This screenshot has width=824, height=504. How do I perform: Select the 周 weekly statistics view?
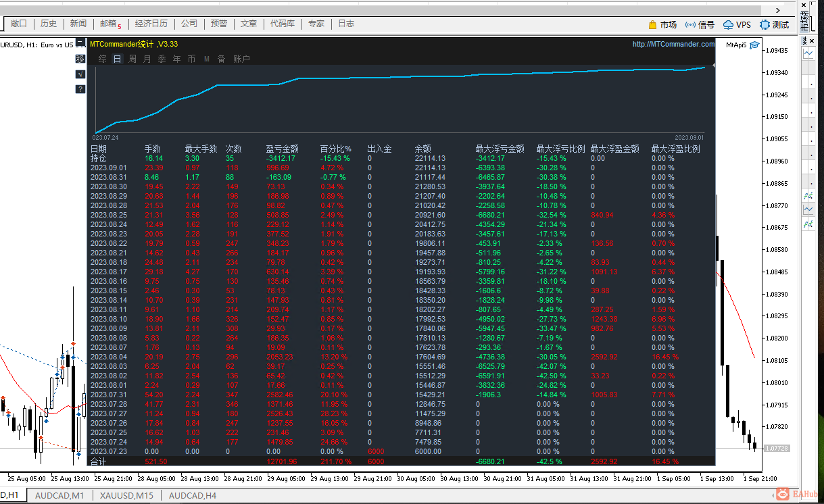(x=132, y=59)
